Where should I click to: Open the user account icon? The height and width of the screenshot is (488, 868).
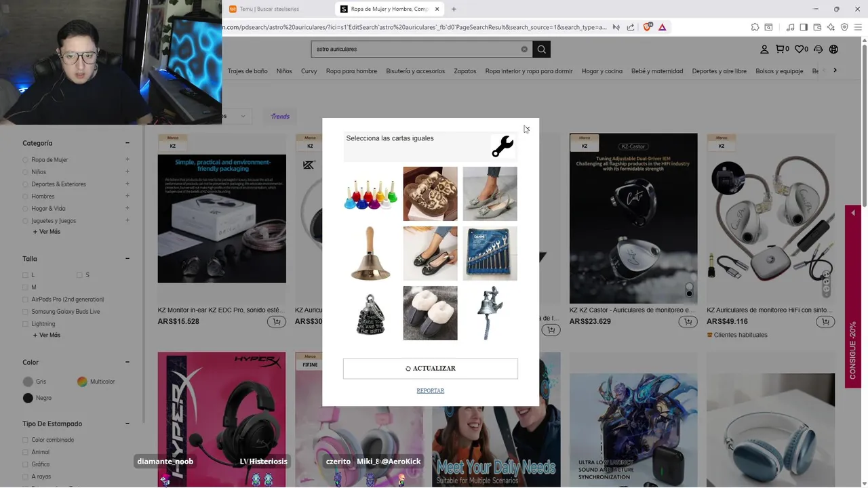764,49
